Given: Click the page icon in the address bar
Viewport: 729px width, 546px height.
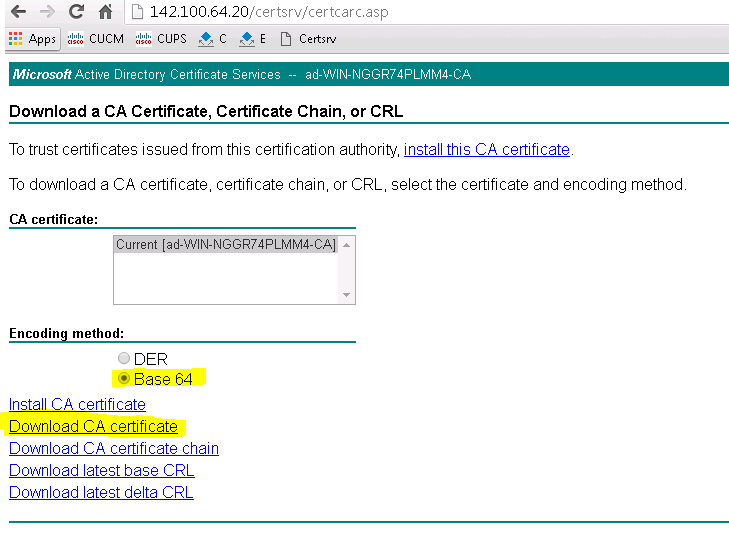Looking at the screenshot, I should click(137, 12).
